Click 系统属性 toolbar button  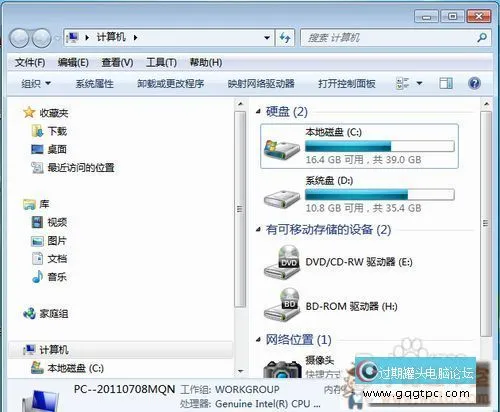coord(95,83)
